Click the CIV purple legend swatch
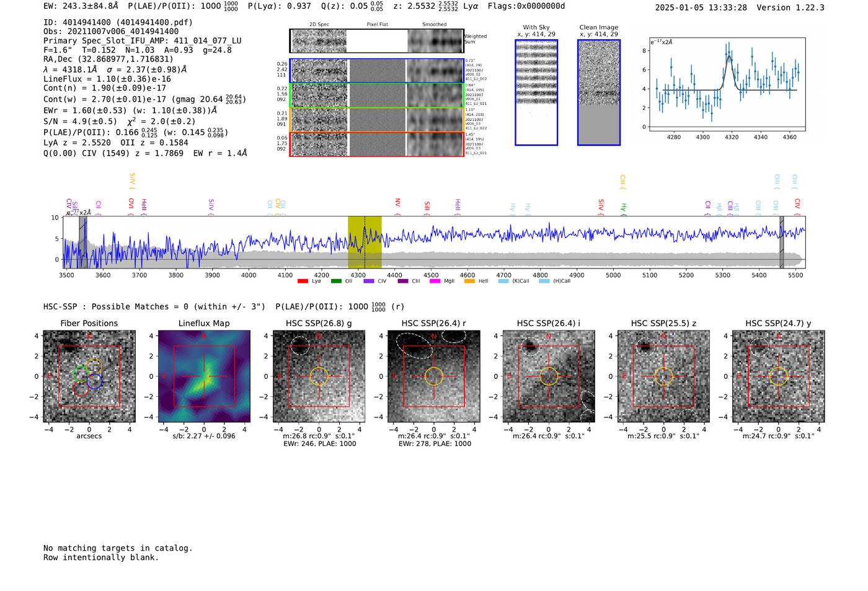 (x=369, y=282)
